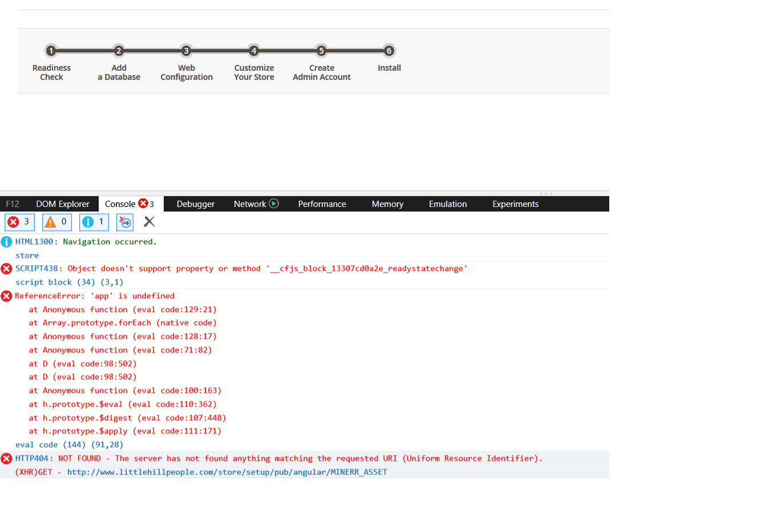Click the clear on navigate icon
773x532 pixels.
click(125, 222)
